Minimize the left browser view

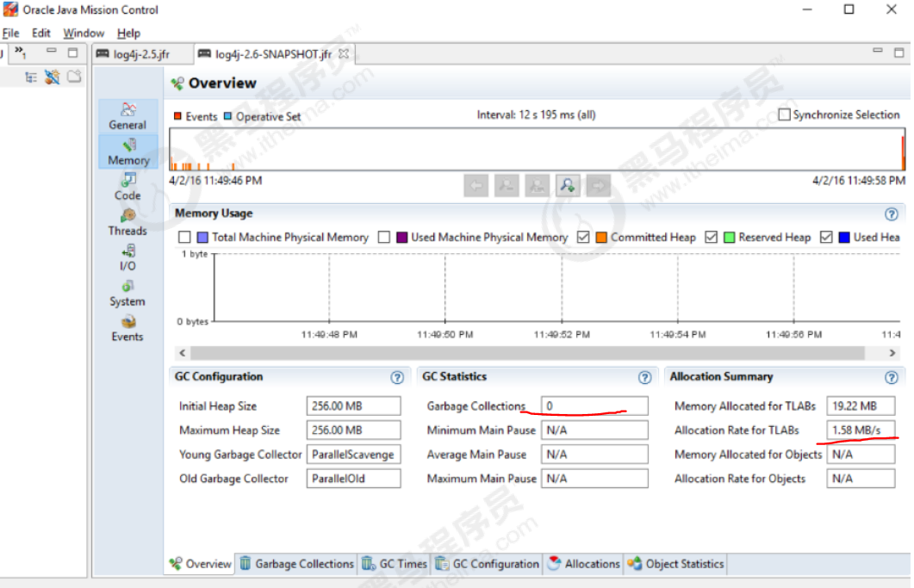(x=52, y=52)
